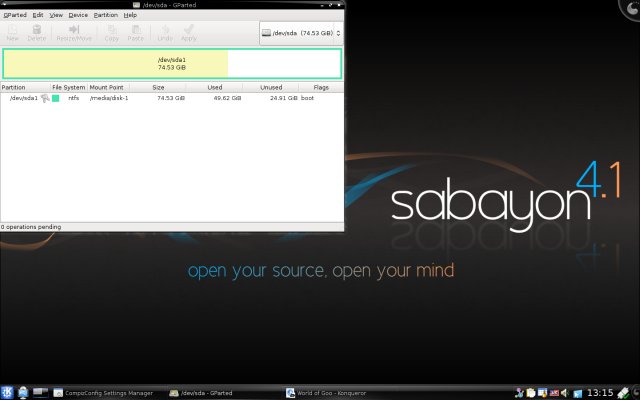
Task: Click the 74.53 GiB size cell
Action: [x=171, y=98]
